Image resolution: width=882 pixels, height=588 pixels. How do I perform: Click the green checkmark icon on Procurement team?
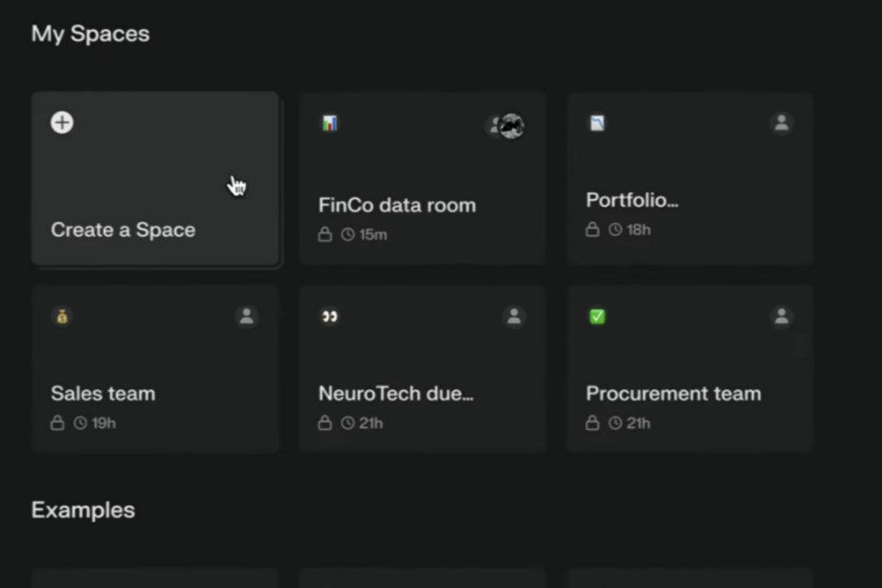tap(597, 316)
